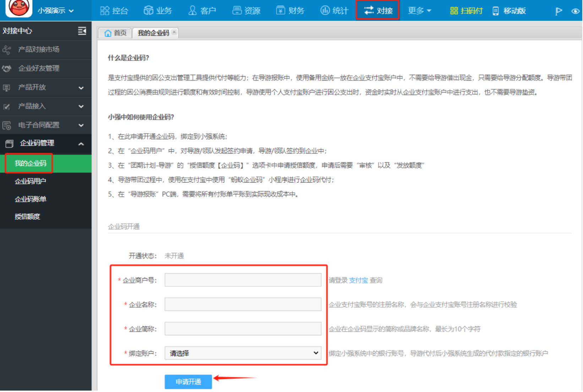Screen dimensions: 583x392
Task: Click the 申请开通 button
Action: click(x=188, y=382)
